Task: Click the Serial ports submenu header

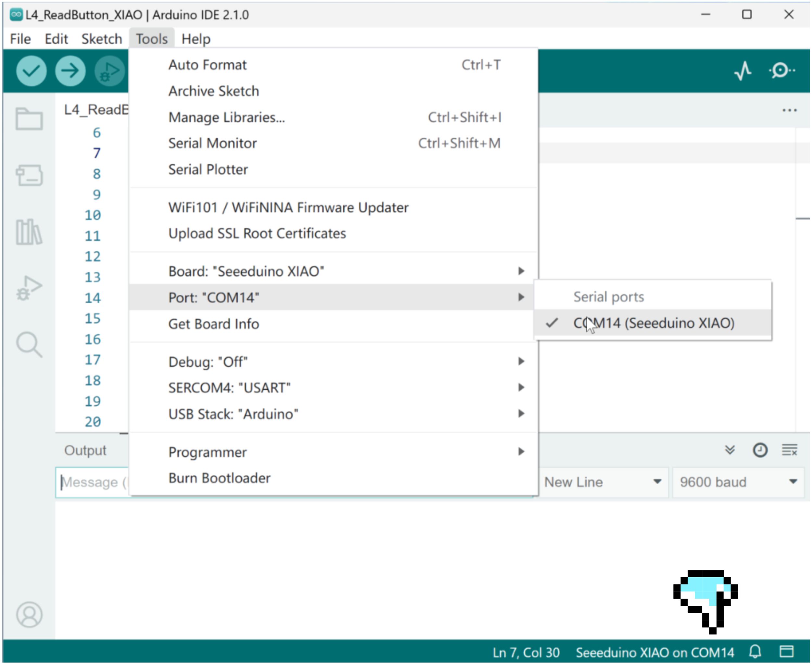Action: pyautogui.click(x=609, y=297)
